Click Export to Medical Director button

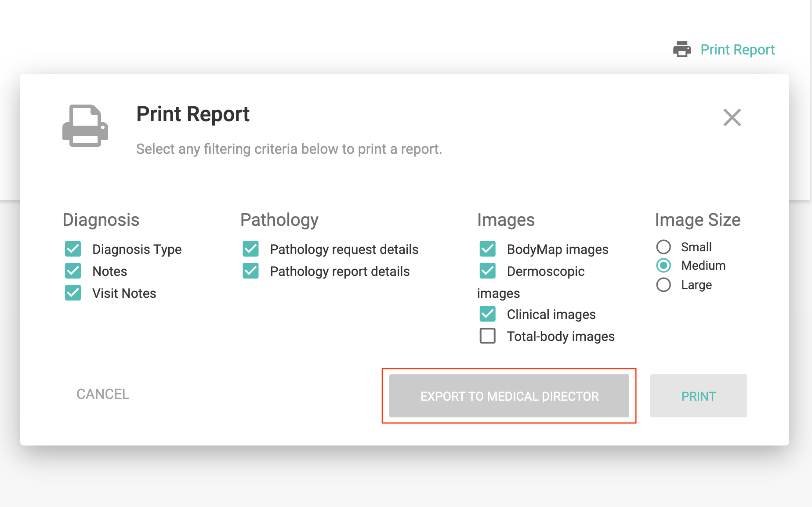509,396
